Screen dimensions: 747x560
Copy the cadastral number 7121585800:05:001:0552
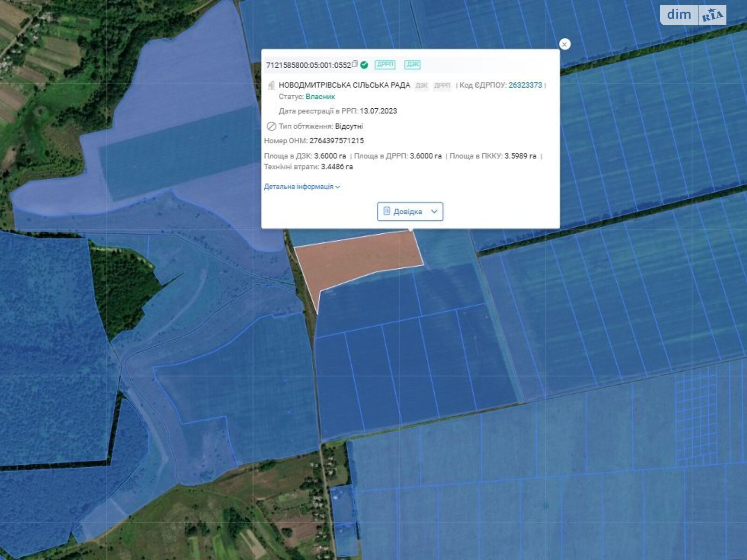(355, 64)
